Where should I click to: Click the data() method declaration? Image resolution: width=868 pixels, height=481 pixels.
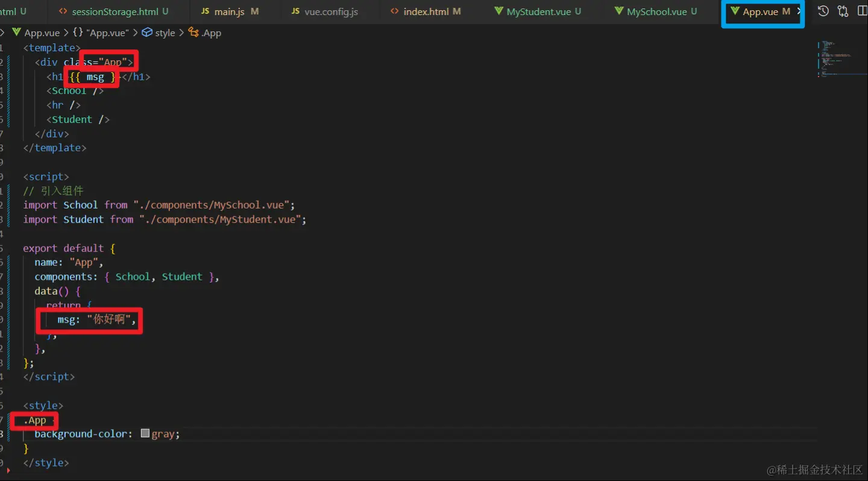tap(57, 291)
